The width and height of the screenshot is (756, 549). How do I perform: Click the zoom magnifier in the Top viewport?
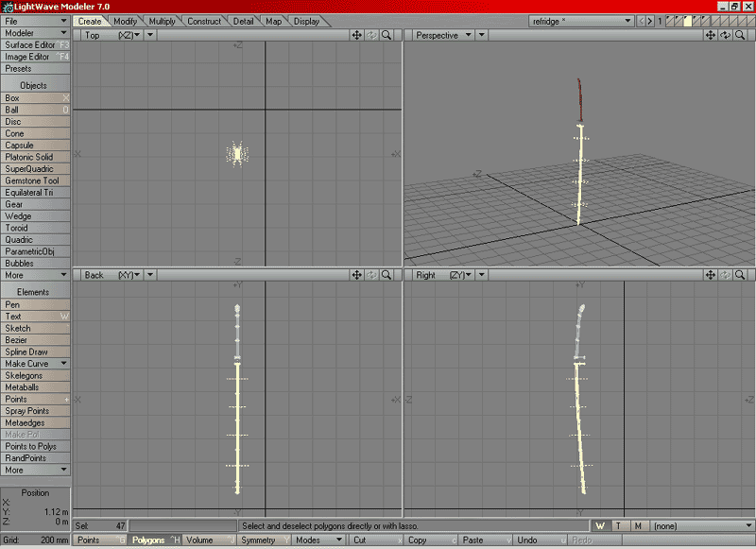(387, 35)
